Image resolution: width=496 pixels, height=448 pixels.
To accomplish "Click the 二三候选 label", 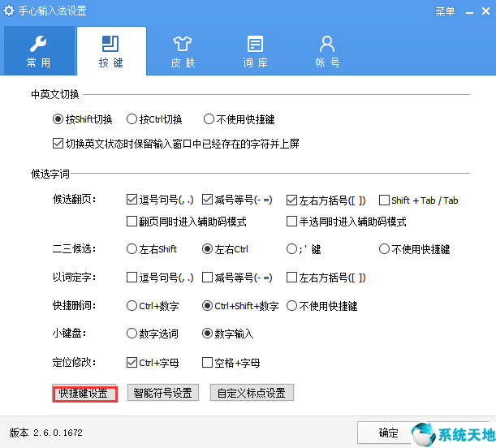I will (x=74, y=249).
